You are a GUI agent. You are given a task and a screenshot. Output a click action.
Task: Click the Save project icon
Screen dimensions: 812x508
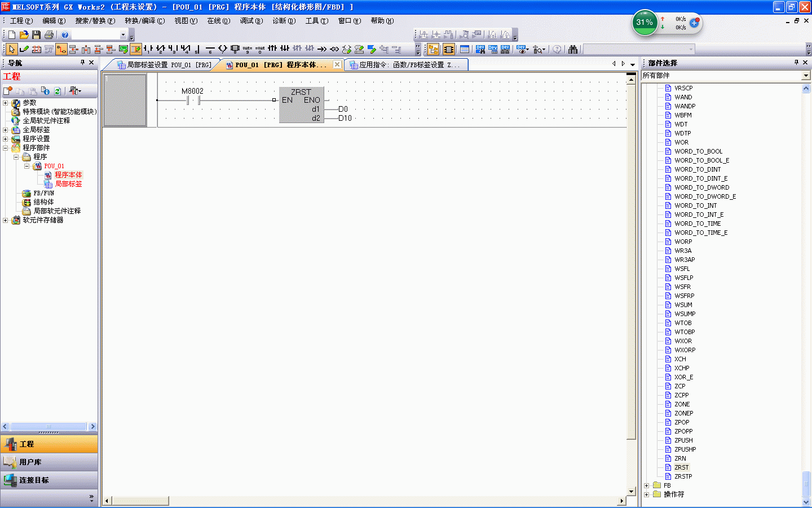pyautogui.click(x=36, y=35)
